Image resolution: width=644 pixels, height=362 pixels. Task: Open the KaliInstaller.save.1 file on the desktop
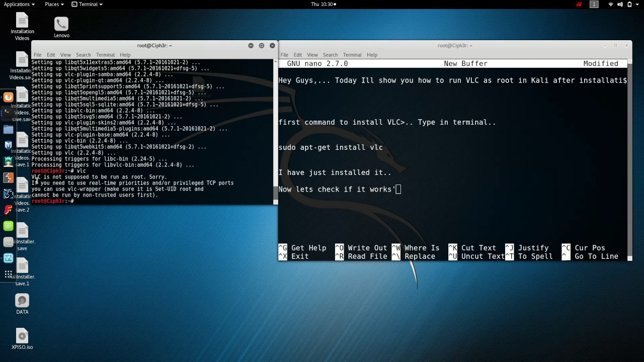click(22, 273)
